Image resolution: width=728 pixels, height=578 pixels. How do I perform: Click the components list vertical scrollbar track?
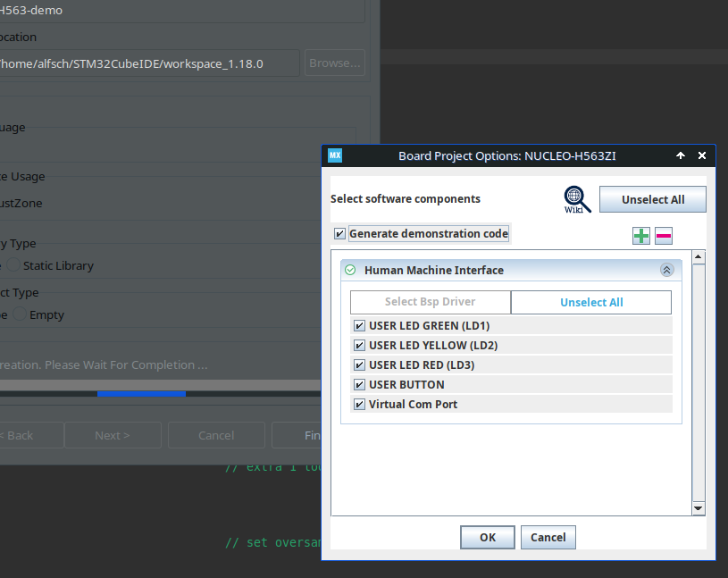698,382
